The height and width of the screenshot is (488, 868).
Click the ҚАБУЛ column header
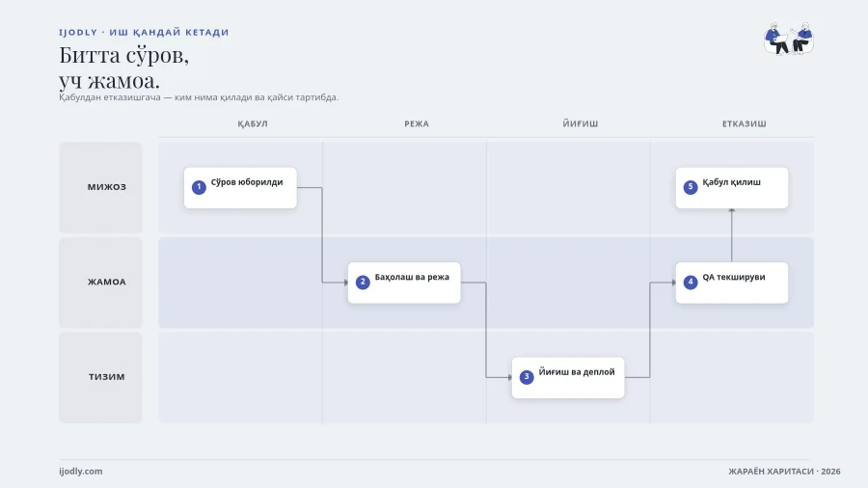pos(253,124)
